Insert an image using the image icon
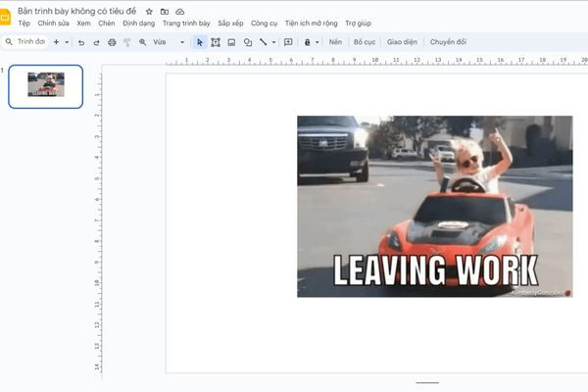The height and width of the screenshot is (392, 588). 231,42
